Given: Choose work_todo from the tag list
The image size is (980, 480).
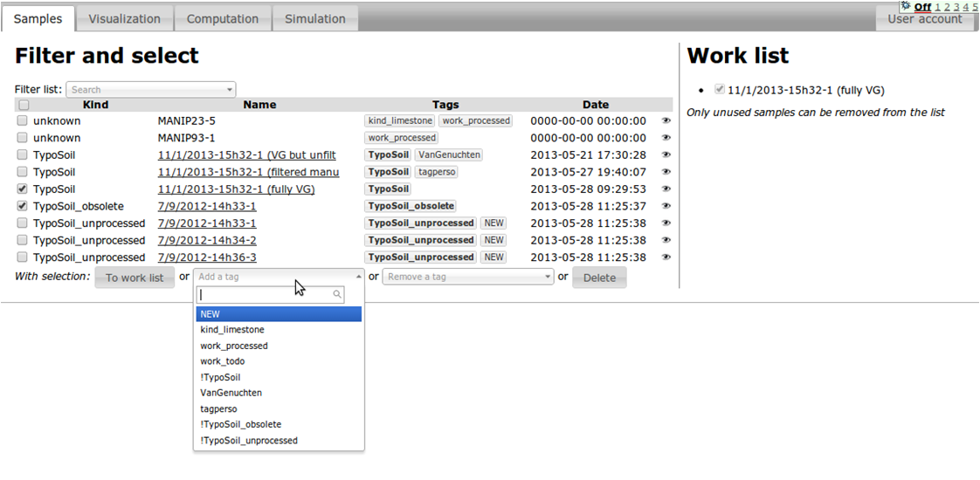Looking at the screenshot, I should [279, 361].
